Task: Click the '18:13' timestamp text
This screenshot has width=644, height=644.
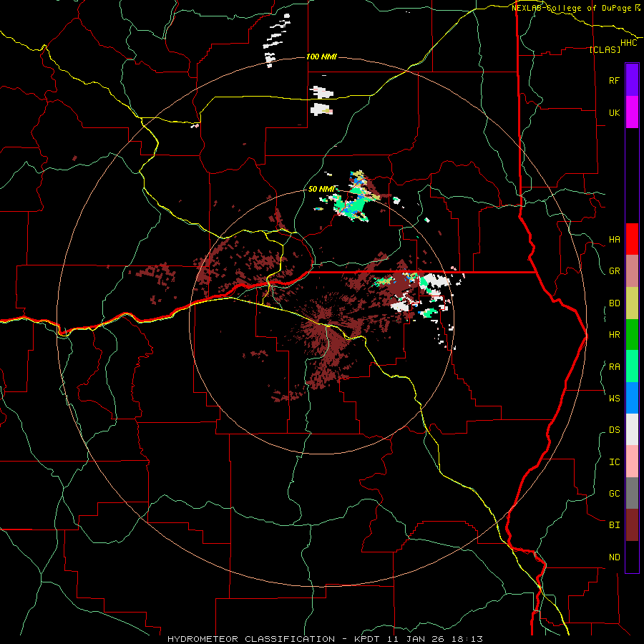Action: (x=469, y=639)
